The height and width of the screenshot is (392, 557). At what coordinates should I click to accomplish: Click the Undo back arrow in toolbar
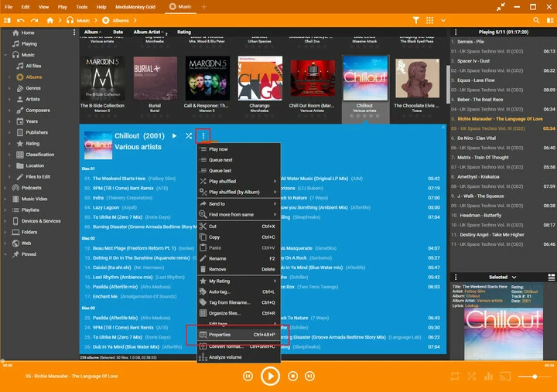point(21,20)
